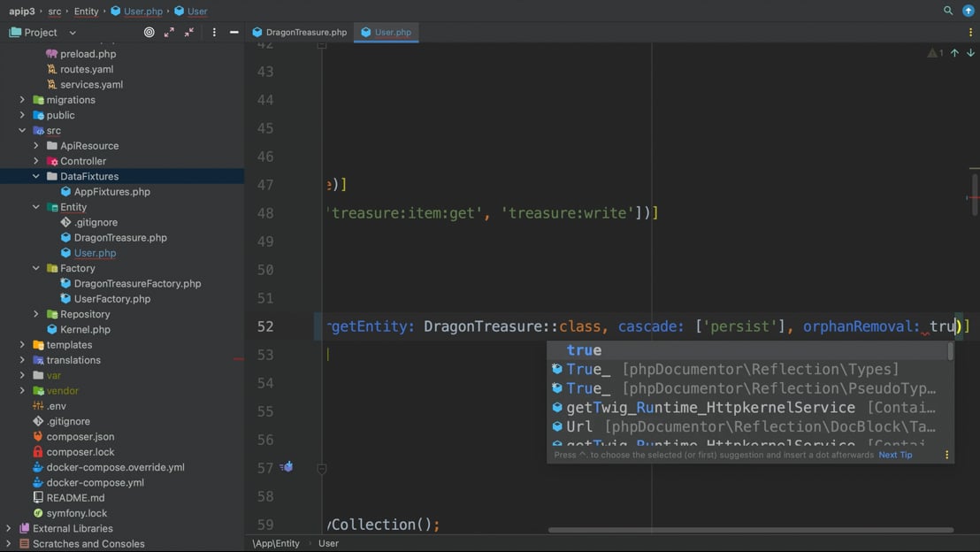The image size is (980, 552).
Task: Open editor tabs kebab menu
Action: coord(970,33)
